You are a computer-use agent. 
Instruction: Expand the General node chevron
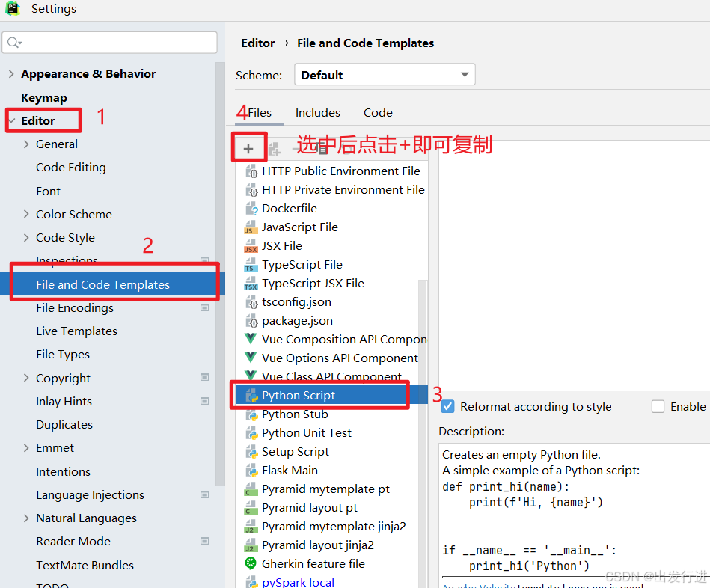click(x=26, y=144)
